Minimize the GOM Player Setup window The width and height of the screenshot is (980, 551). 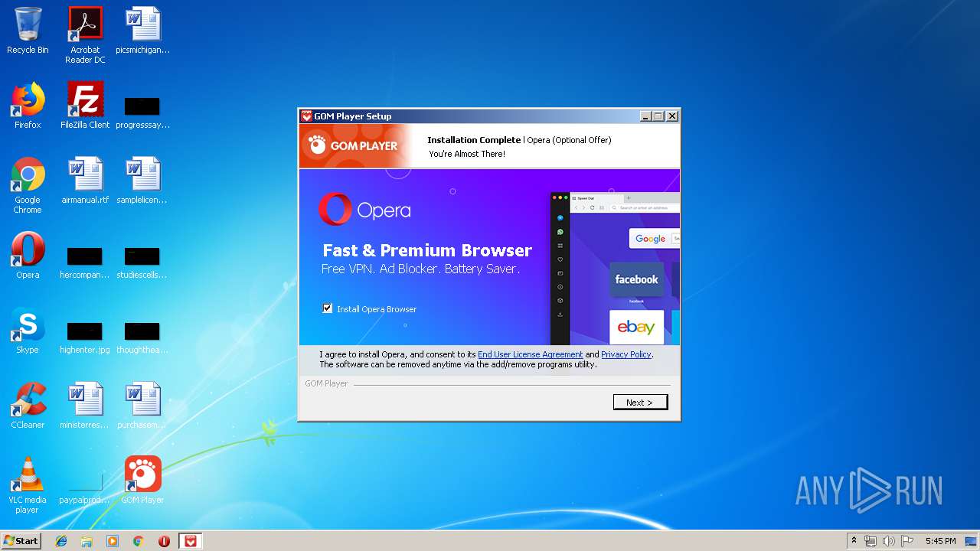pyautogui.click(x=645, y=116)
